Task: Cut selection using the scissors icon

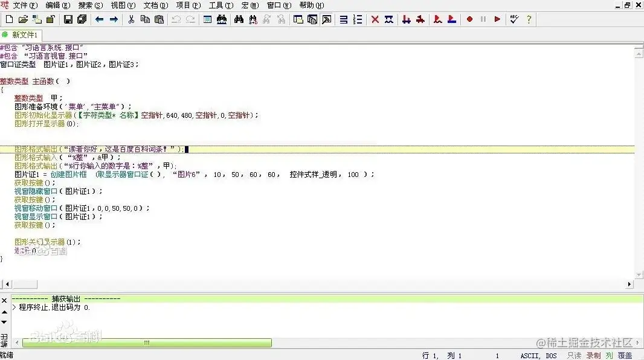Action: [x=131, y=19]
